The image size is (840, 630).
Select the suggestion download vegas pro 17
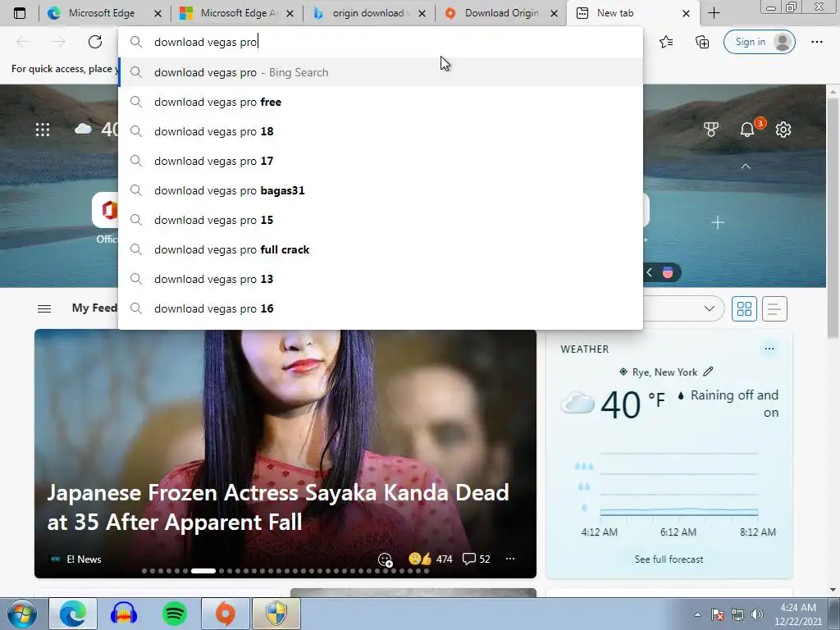(381, 161)
